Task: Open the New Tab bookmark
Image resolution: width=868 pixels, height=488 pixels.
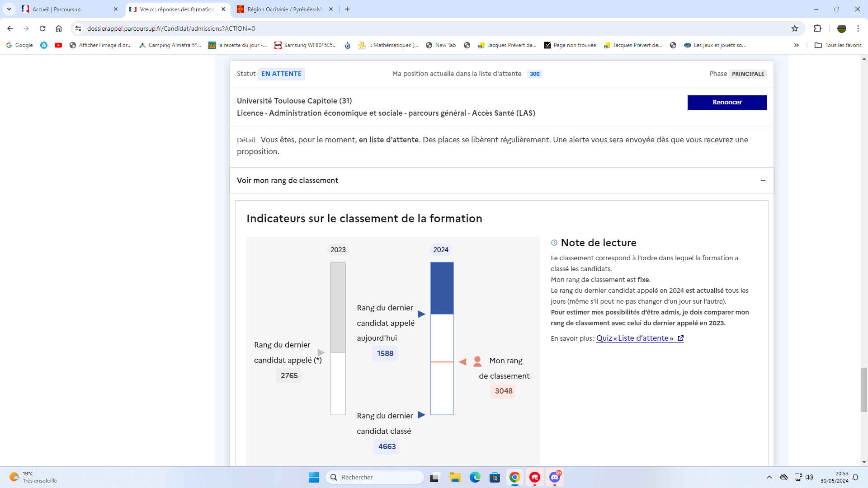Action: (x=441, y=45)
